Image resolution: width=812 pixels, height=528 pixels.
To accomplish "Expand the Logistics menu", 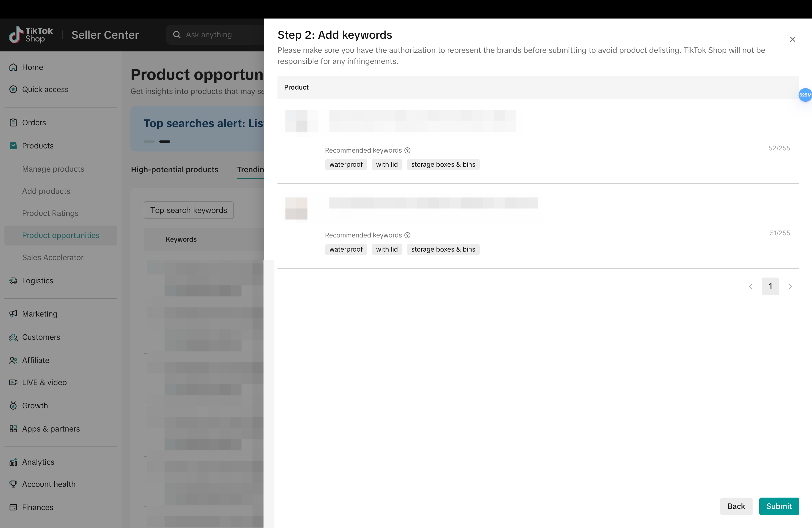I will click(x=61, y=281).
